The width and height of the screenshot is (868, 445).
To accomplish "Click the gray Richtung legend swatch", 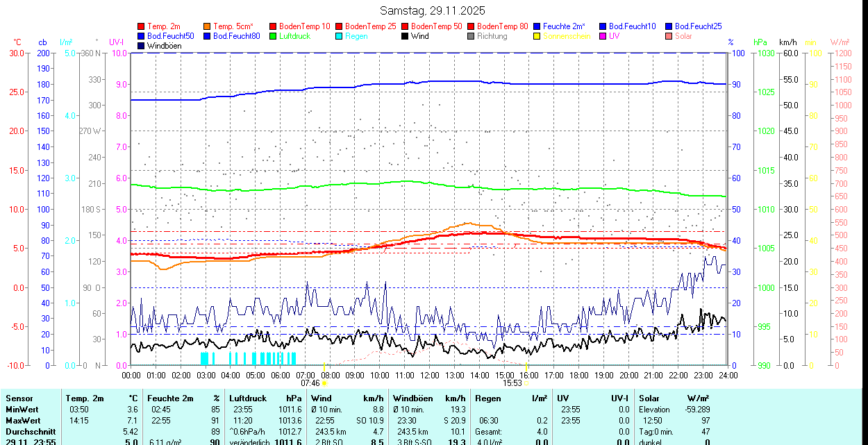I will 471,36.
